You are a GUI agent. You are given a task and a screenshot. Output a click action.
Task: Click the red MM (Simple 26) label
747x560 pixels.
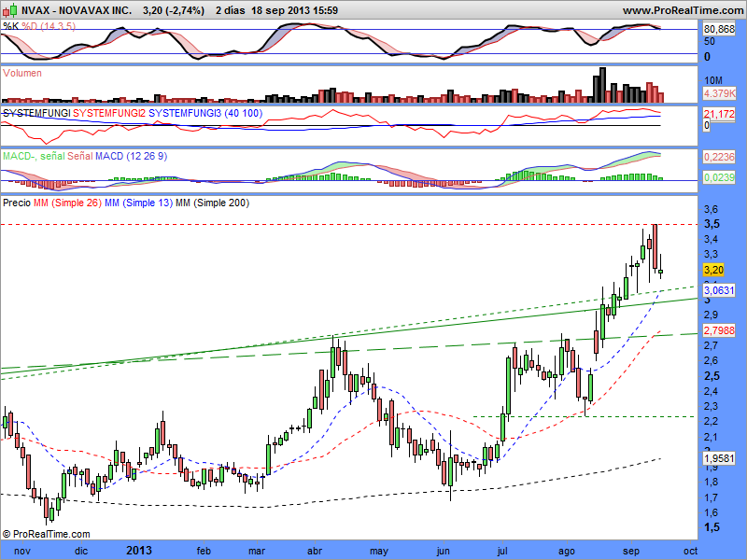tap(67, 203)
